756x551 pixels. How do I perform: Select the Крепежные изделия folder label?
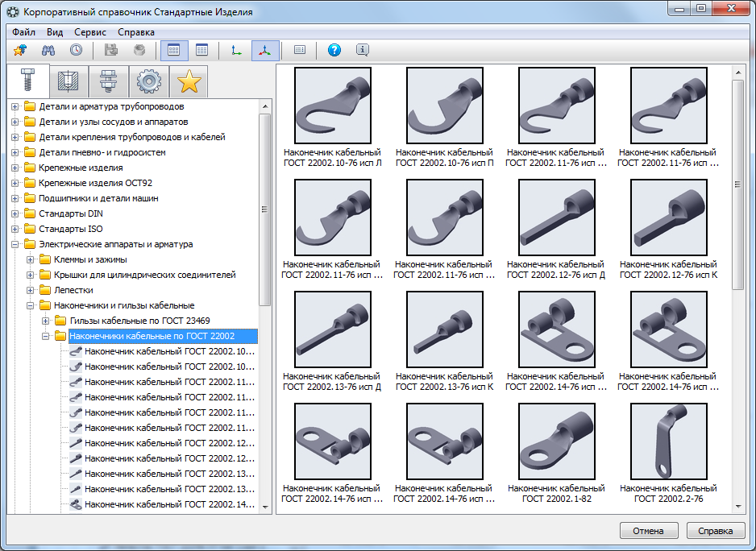point(81,168)
